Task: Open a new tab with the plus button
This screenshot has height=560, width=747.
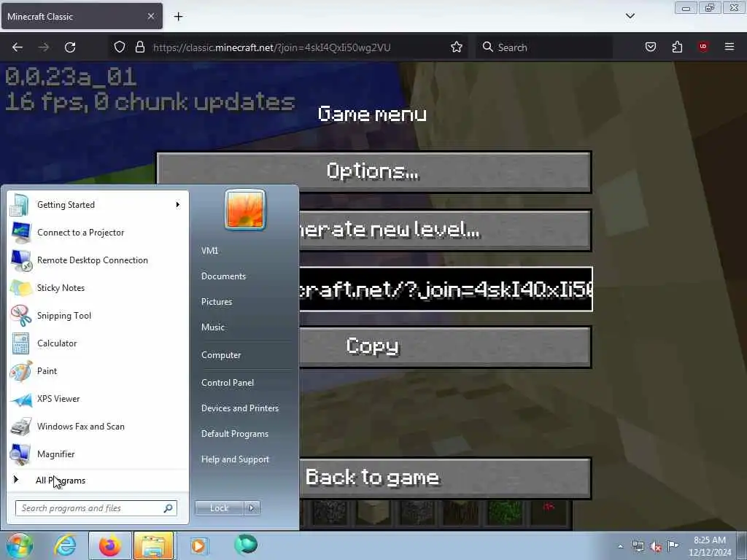Action: 178,17
